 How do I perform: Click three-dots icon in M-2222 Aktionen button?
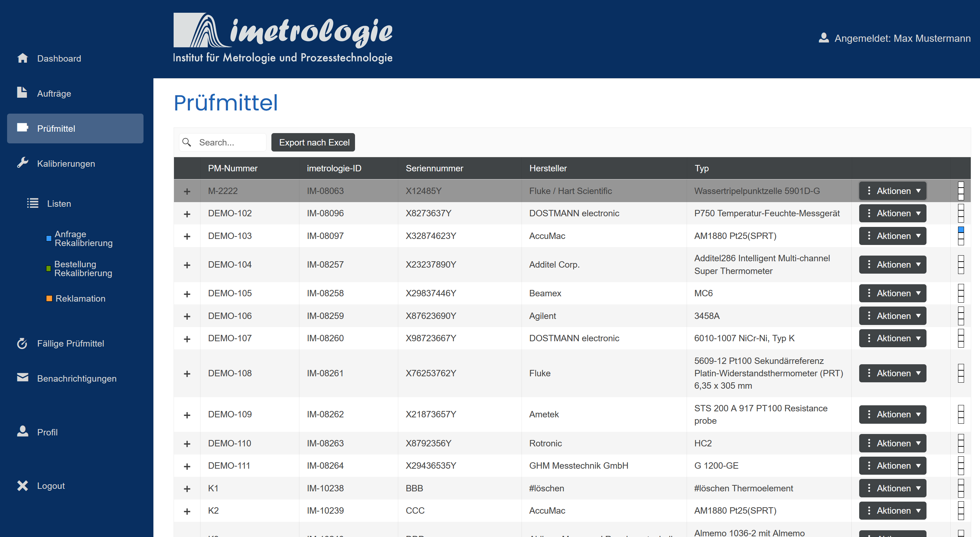click(x=869, y=191)
